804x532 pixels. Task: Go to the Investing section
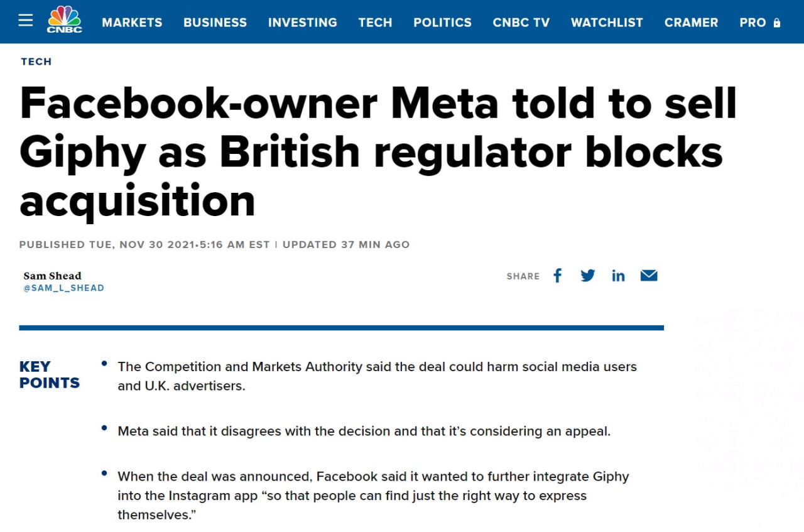point(302,23)
